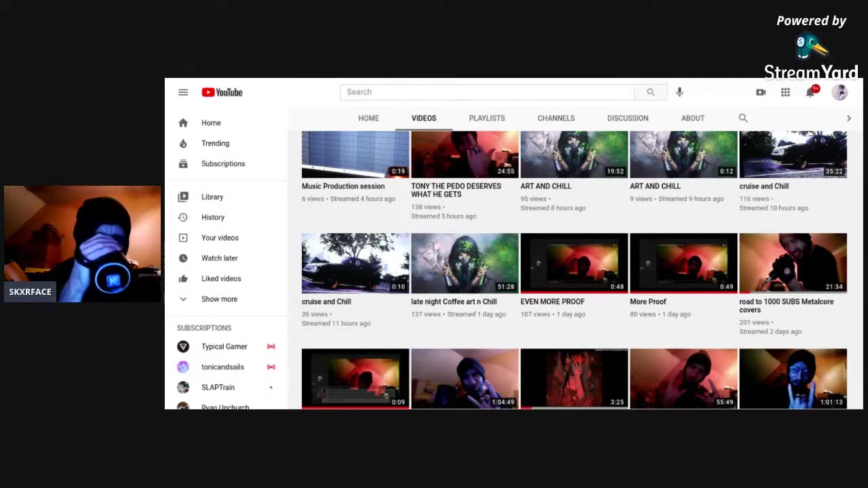This screenshot has width=868, height=488.
Task: Open the DISCUSSION tab
Action: [x=628, y=118]
